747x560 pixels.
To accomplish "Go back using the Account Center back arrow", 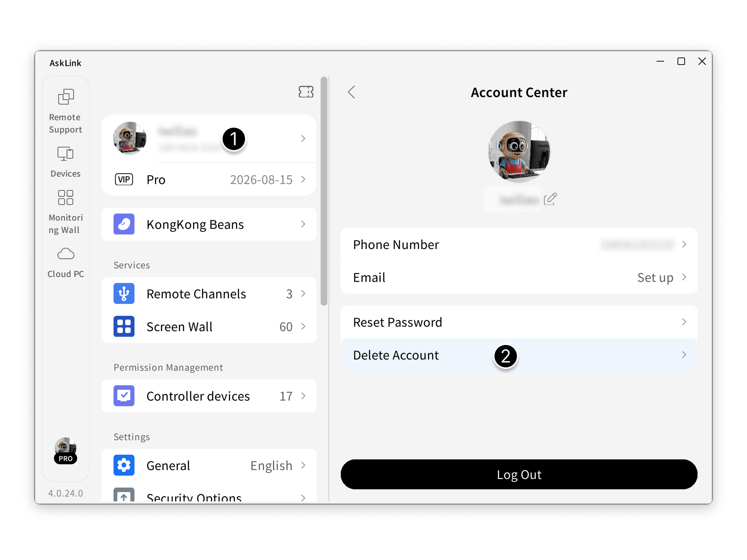I will coord(351,92).
